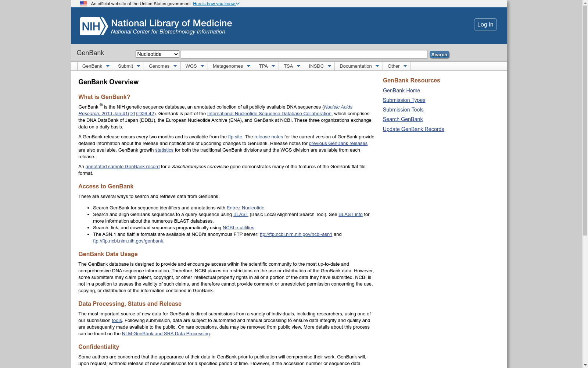Open the BLAST link

(x=241, y=215)
